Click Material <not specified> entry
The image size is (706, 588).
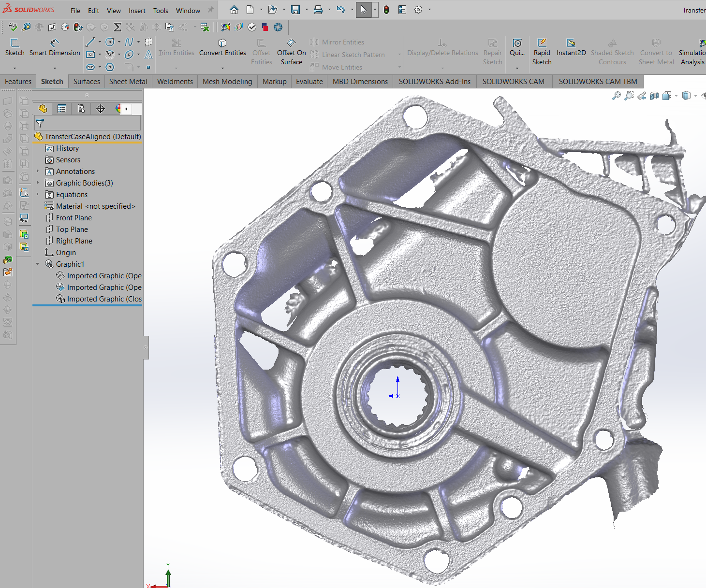(95, 206)
